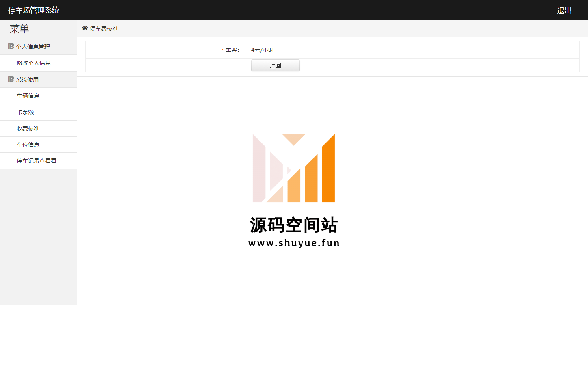This screenshot has width=588, height=383.
Task: Collapse the 个人信息管理 menu section
Action: pyautogui.click(x=38, y=47)
